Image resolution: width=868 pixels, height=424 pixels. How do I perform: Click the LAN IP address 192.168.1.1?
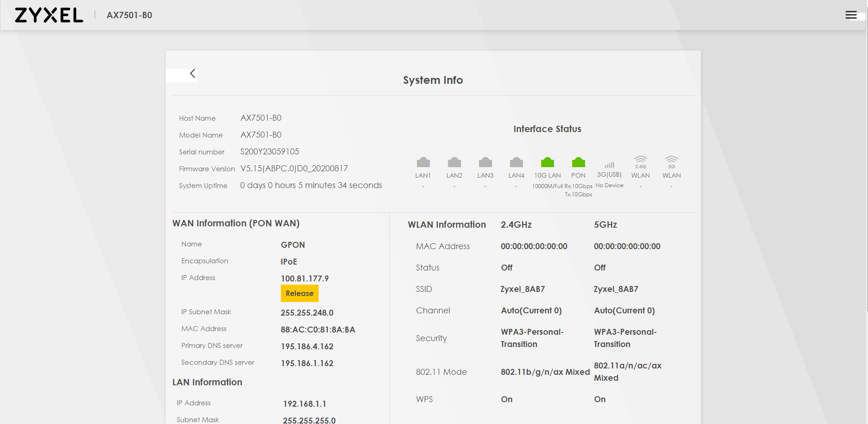point(305,404)
